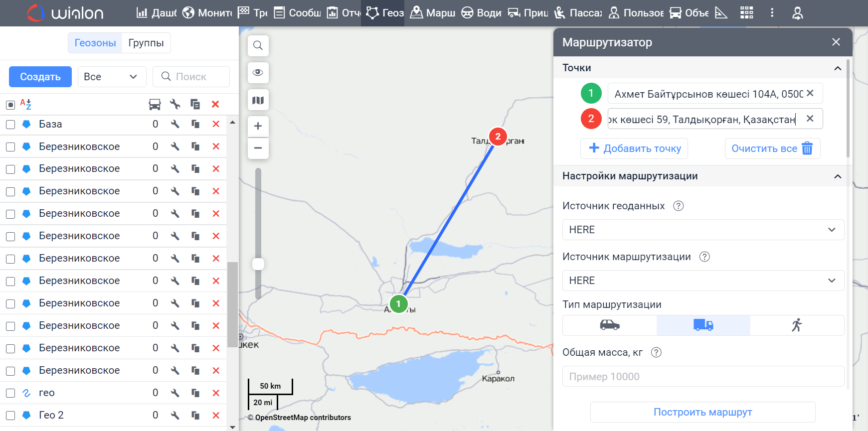Image resolution: width=868 pixels, height=431 pixels.
Task: Click map marker 1 at Алматы
Action: coord(398,303)
